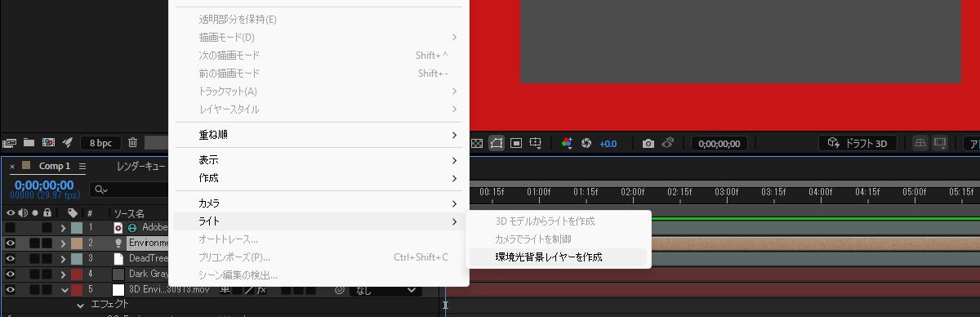980x317 pixels.
Task: Expand layer 3 DeadTree properties
Action: point(64,258)
